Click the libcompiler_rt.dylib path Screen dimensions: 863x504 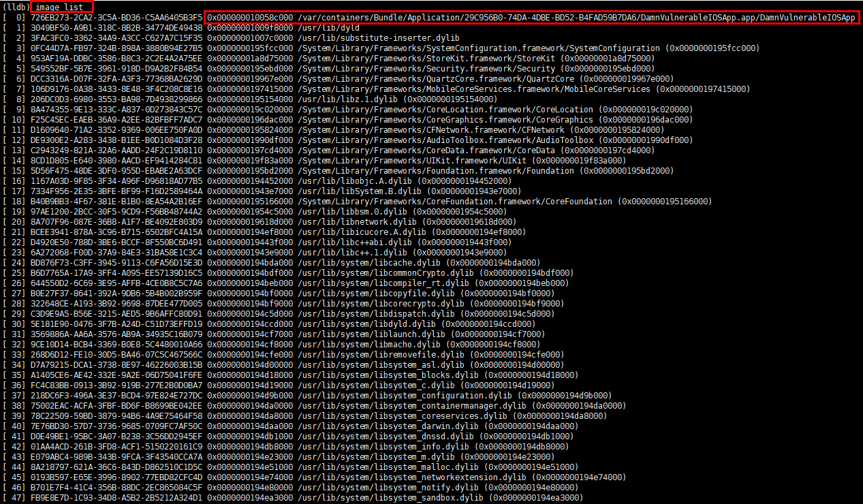tap(383, 283)
